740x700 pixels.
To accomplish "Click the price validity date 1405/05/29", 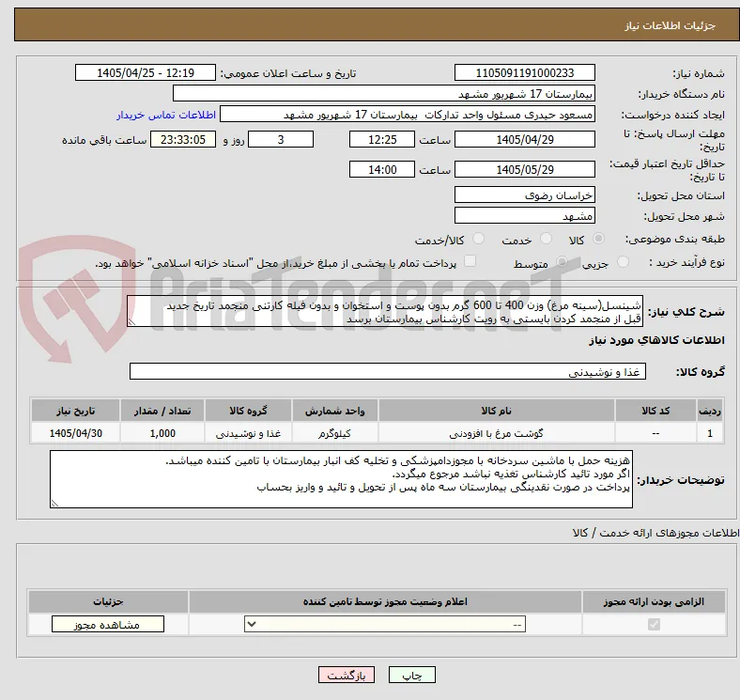I will [524, 169].
